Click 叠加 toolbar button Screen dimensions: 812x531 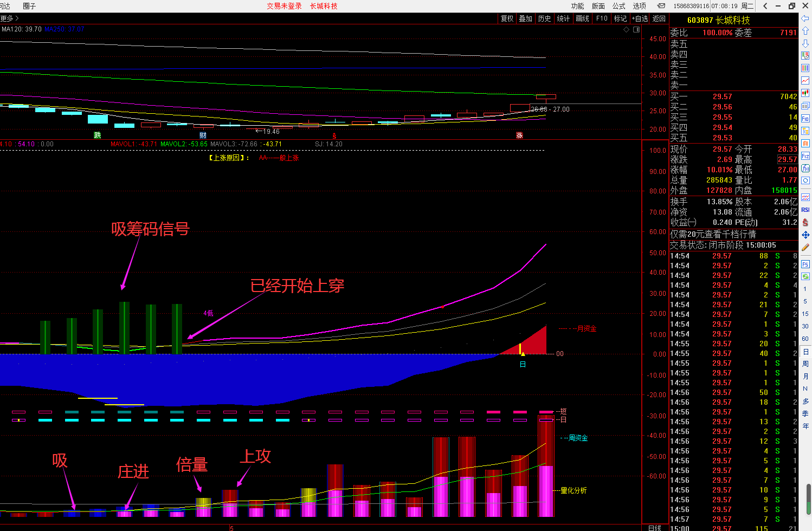(526, 18)
